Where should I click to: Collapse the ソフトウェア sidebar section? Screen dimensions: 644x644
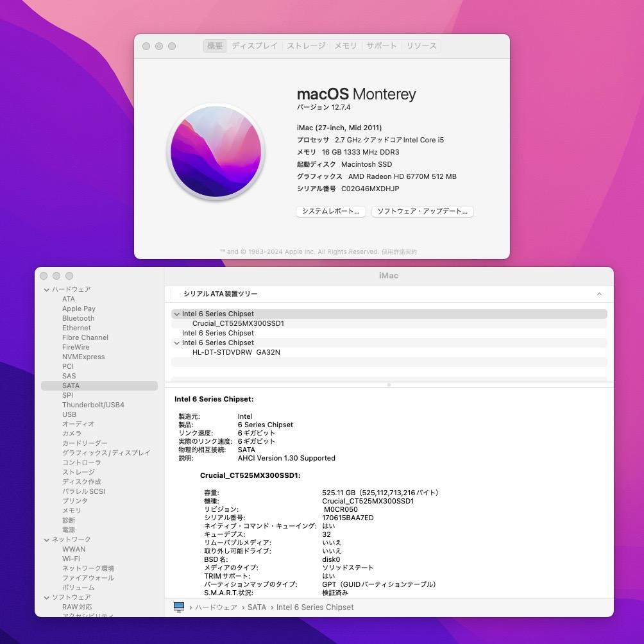point(46,597)
